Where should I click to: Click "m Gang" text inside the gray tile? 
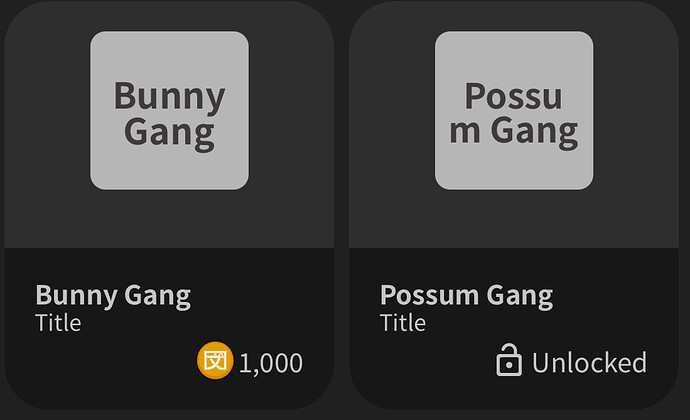(x=514, y=131)
